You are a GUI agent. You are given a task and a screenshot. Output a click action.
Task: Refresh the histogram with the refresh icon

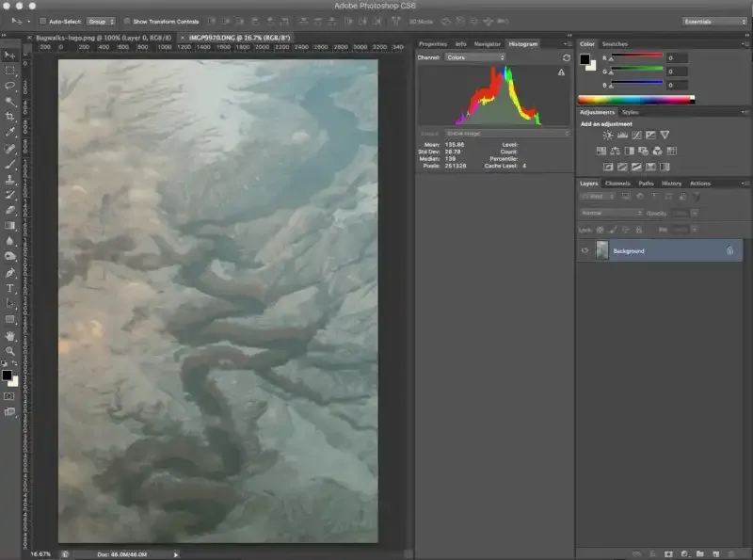coord(567,57)
